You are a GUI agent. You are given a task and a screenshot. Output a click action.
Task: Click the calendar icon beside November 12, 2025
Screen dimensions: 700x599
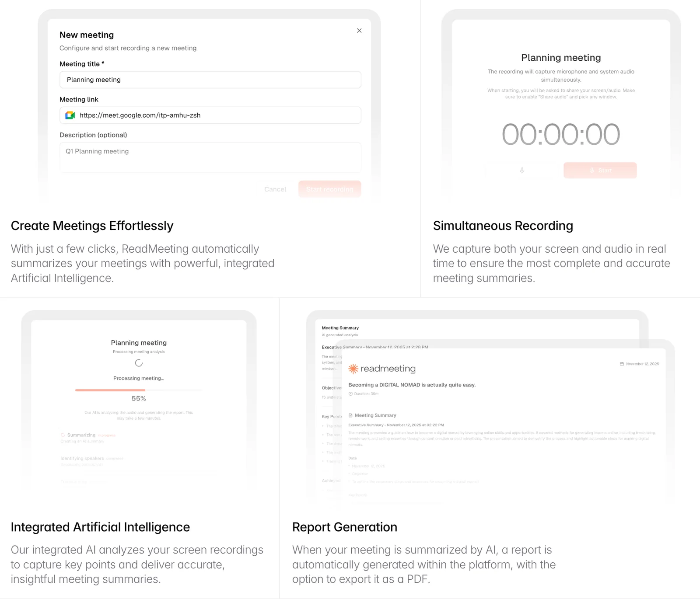pos(622,364)
